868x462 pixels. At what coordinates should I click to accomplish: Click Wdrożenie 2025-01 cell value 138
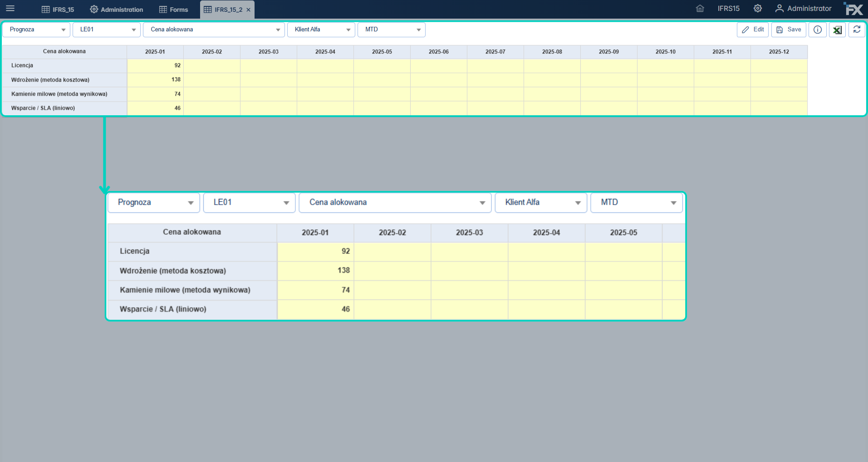[x=155, y=80]
